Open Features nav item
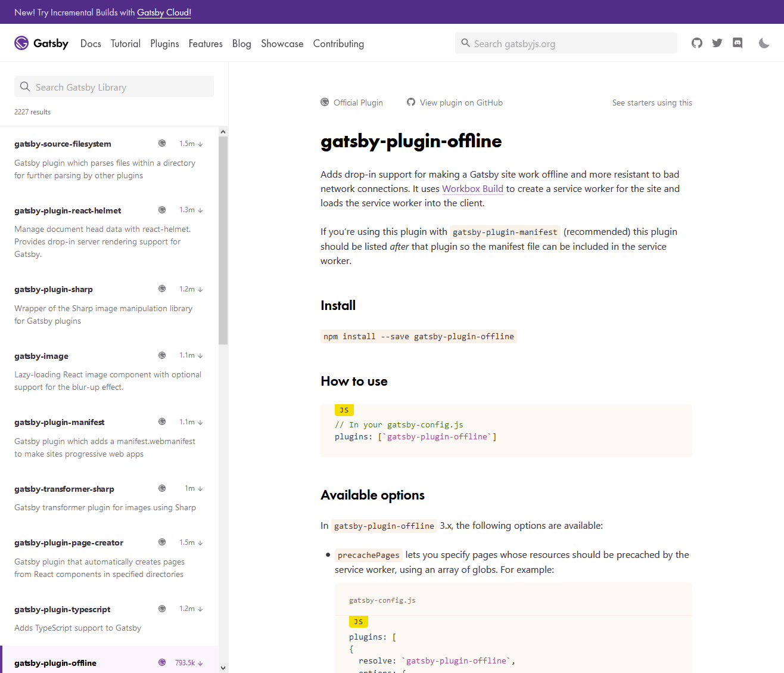 [x=206, y=44]
